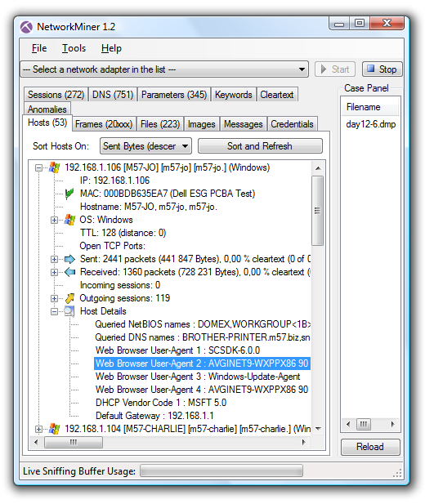Viewport: 425px width, 504px height.
Task: Click the Sort and Refresh button
Action: tap(260, 146)
